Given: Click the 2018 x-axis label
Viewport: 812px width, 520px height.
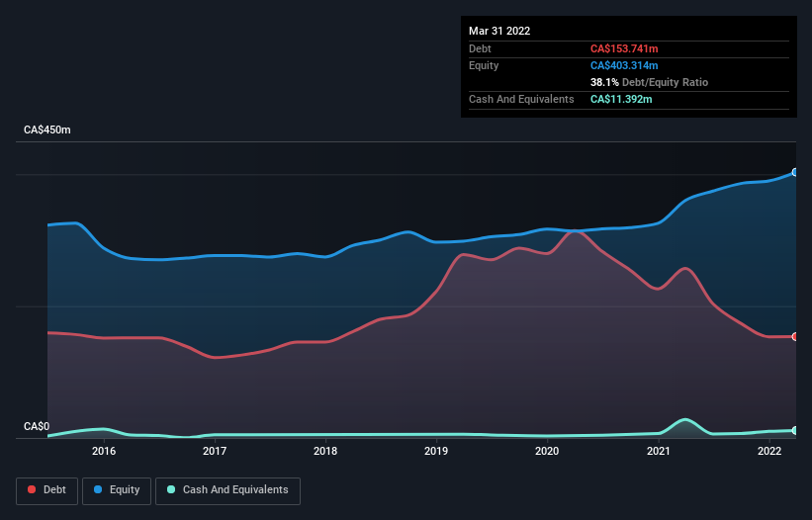Looking at the screenshot, I should [325, 451].
